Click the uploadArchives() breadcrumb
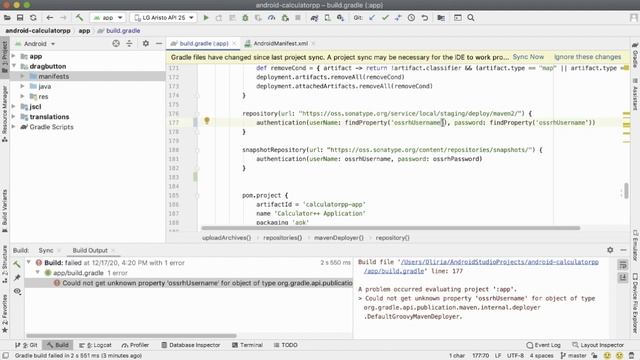The height and width of the screenshot is (360, 640). point(226,238)
